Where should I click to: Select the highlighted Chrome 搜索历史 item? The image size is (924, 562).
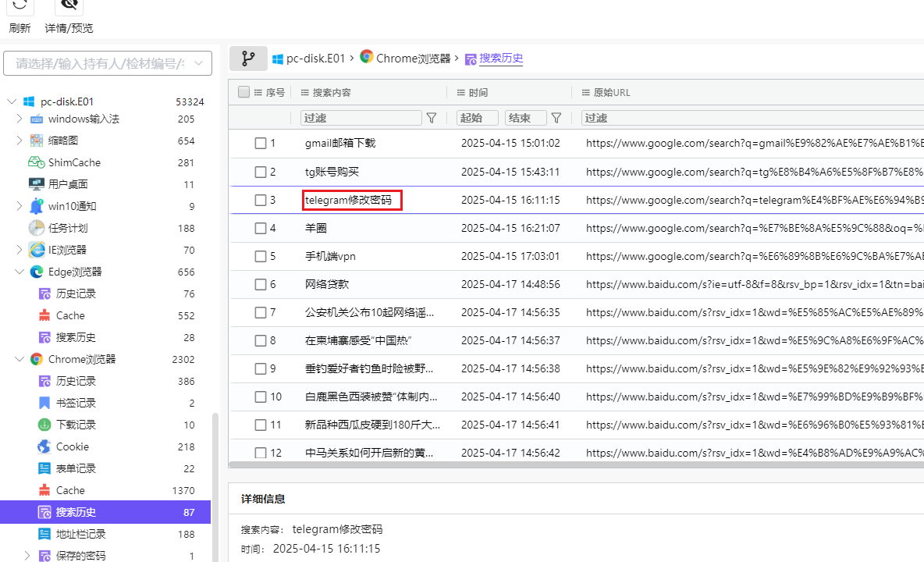click(105, 512)
